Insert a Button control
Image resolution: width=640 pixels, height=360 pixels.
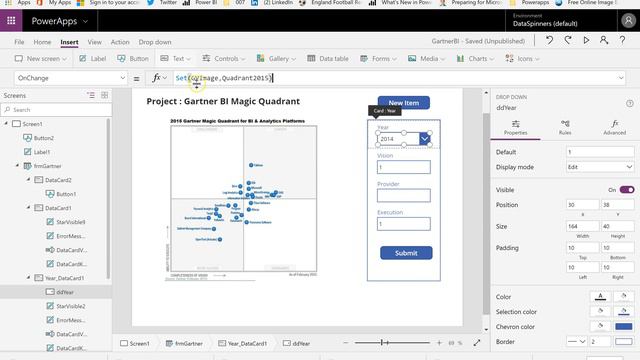point(133,59)
